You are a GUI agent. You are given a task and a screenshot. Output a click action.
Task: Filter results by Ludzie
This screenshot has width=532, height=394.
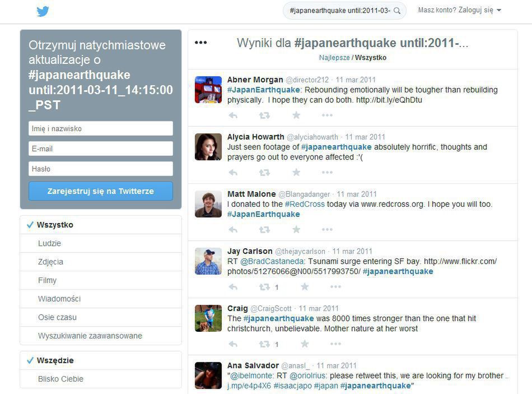click(101, 243)
